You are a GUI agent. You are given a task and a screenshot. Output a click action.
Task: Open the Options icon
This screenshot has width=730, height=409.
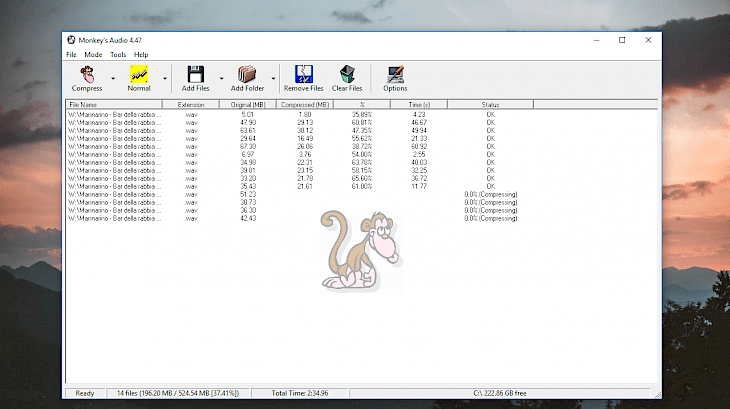pyautogui.click(x=395, y=74)
